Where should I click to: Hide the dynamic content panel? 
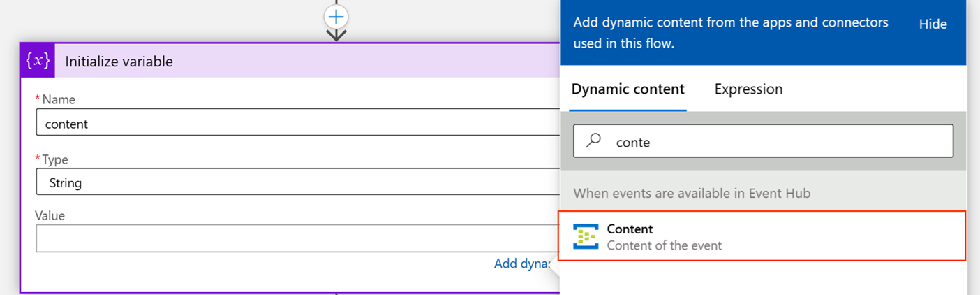933,24
